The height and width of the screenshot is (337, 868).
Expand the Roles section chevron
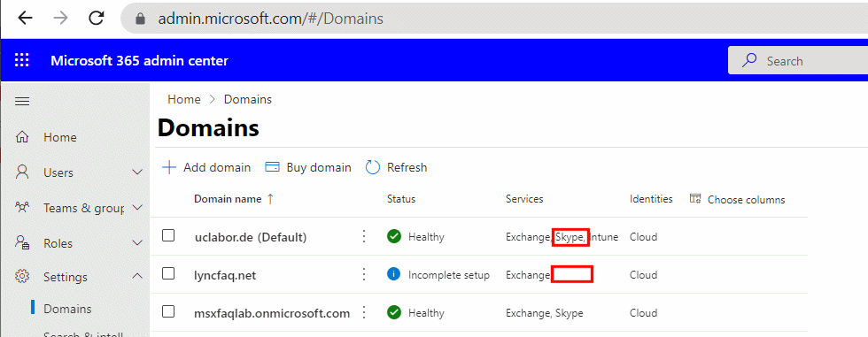coord(138,243)
